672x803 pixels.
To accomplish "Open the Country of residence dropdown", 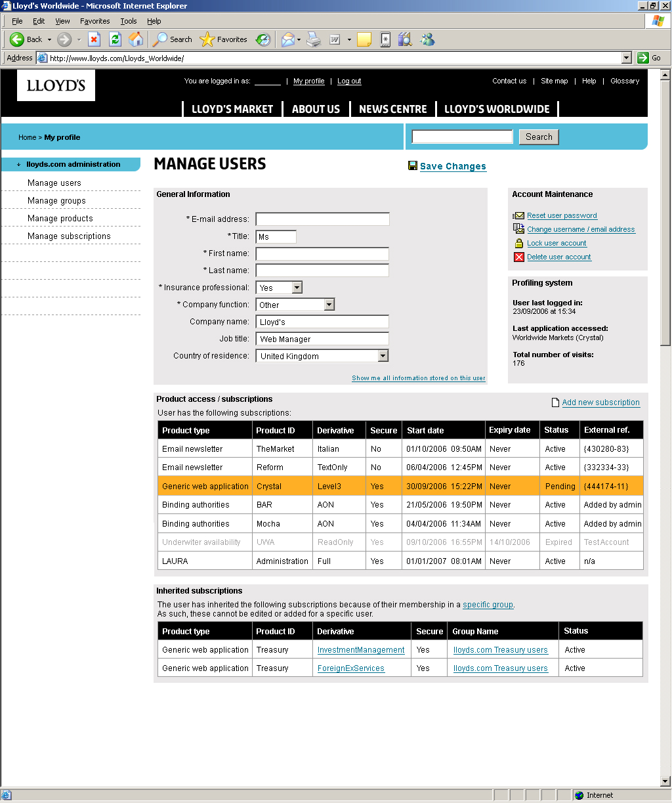I will click(383, 356).
